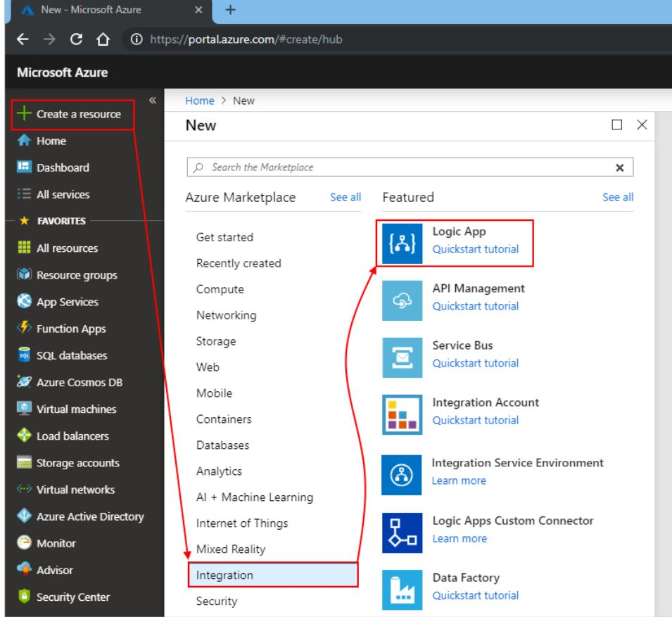Click the browser home button
The image size is (672, 617).
point(103,39)
